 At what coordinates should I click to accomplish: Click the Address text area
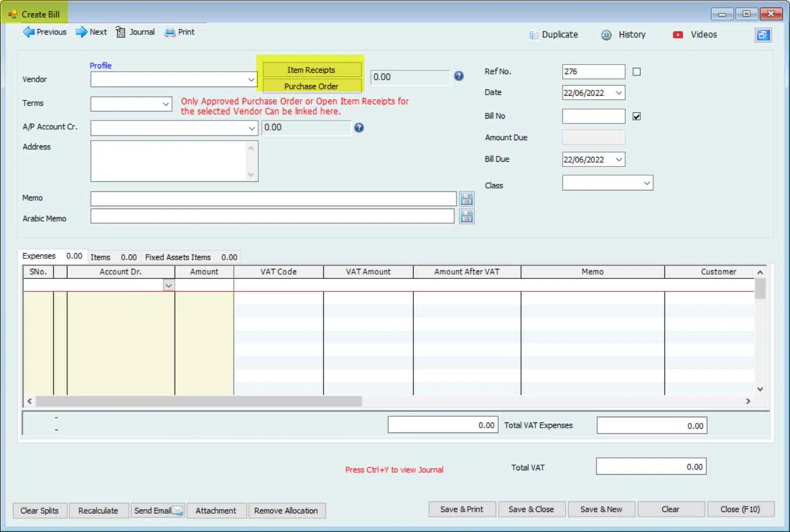coord(169,161)
